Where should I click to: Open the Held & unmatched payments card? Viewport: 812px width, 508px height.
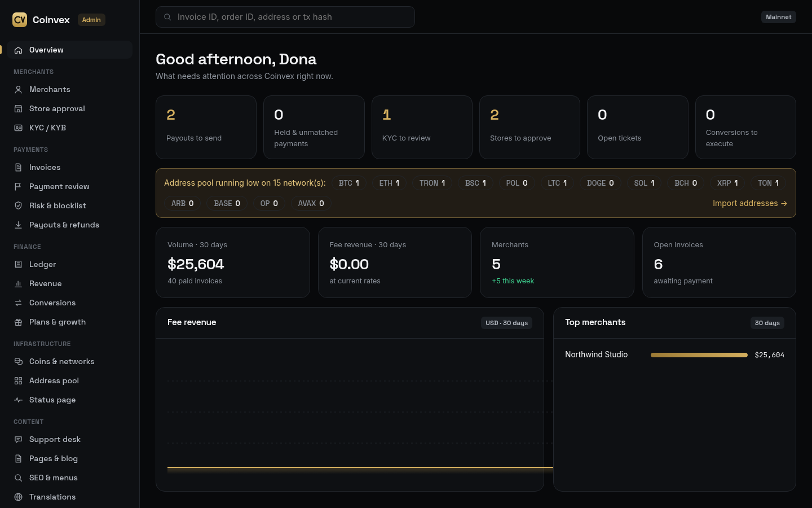point(314,127)
